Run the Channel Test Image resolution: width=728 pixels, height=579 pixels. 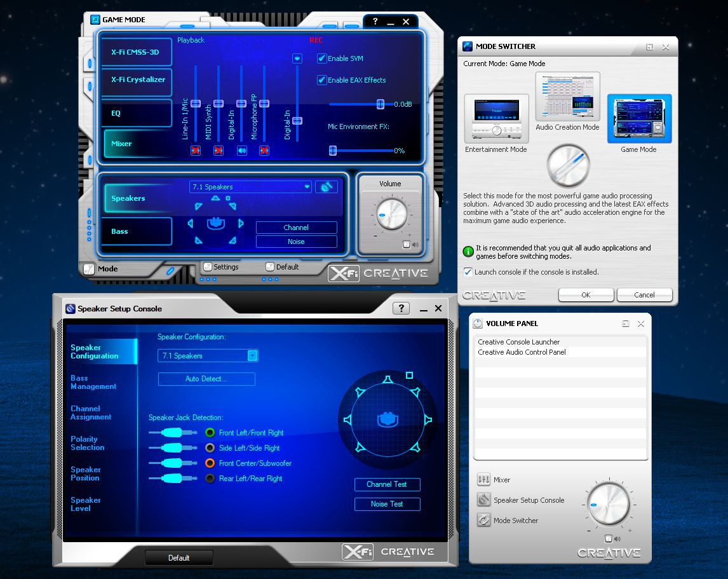click(x=387, y=484)
